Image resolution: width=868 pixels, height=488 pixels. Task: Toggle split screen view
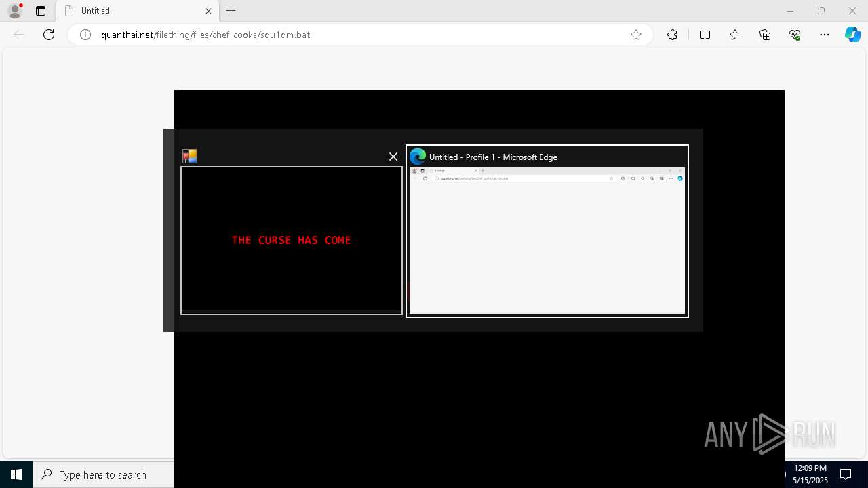point(705,35)
